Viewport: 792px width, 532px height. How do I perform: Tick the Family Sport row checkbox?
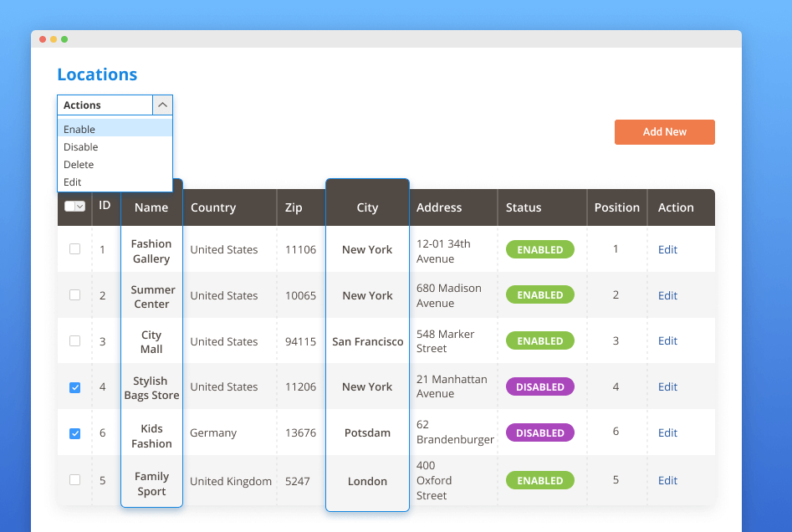[x=74, y=480]
